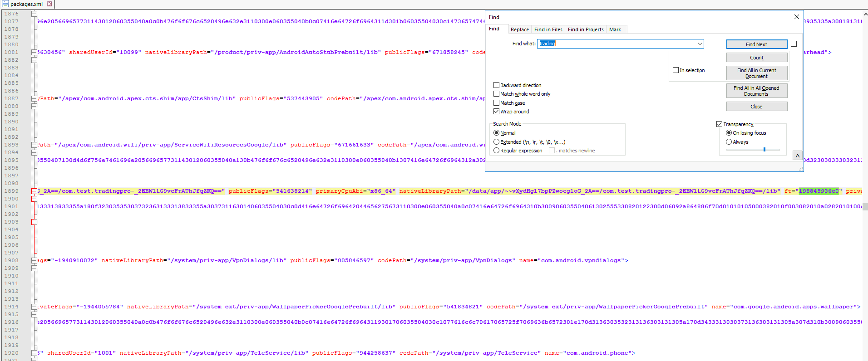The image size is (868, 361).
Task: Switch to the Find tab
Action: point(494,29)
